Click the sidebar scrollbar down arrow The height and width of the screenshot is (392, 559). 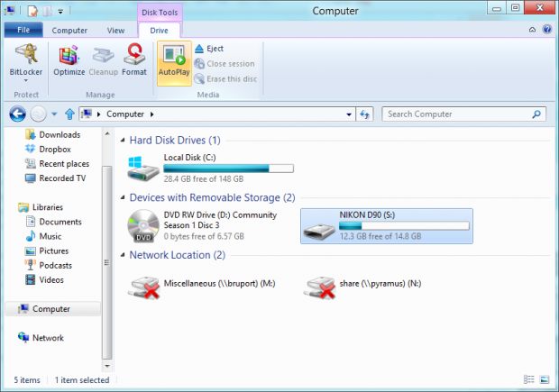[107, 366]
